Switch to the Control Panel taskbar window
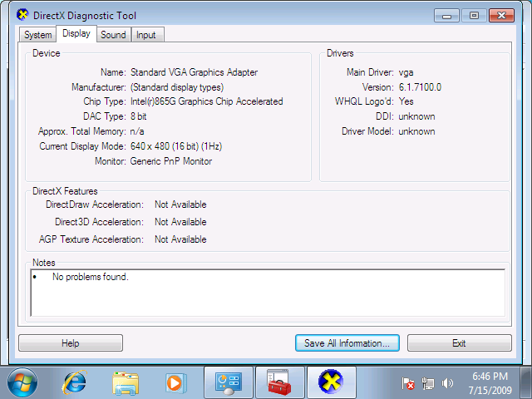Image resolution: width=532 pixels, height=399 pixels. click(228, 382)
